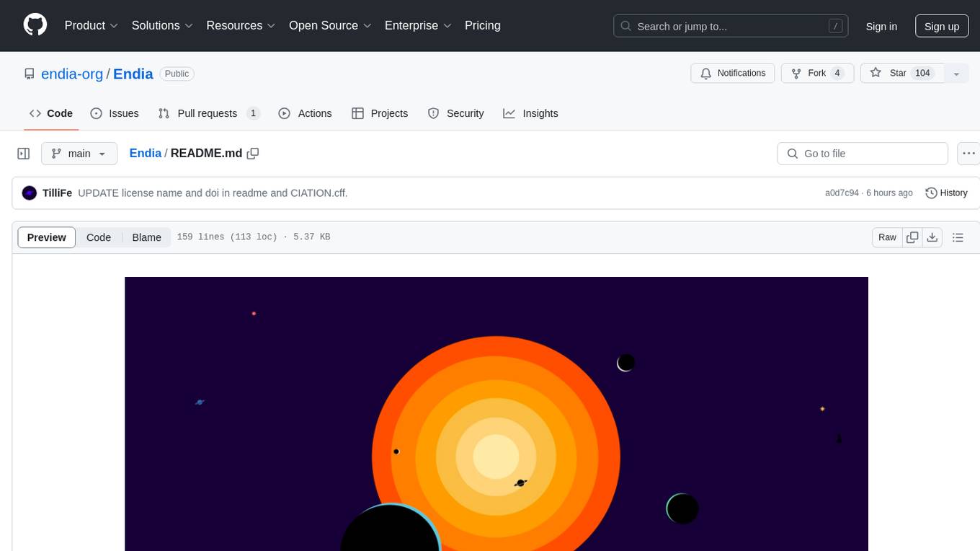Screen dimensions: 980x551
Task: Open the GitHub homepage logo
Action: [35, 25]
